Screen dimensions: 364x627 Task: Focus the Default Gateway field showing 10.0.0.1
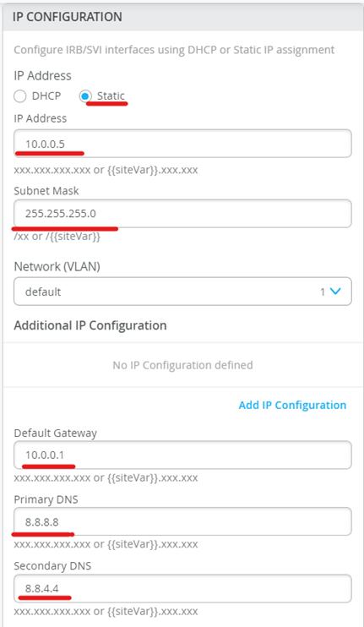[x=182, y=455]
